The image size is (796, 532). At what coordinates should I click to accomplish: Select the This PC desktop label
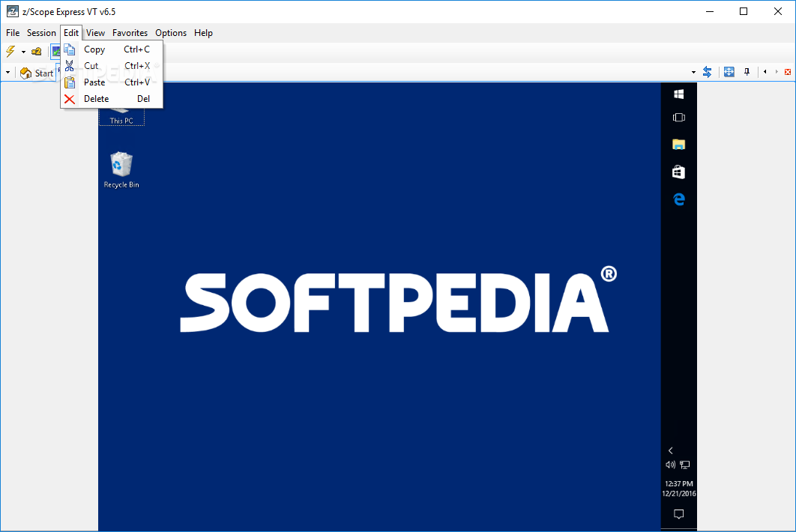(121, 121)
